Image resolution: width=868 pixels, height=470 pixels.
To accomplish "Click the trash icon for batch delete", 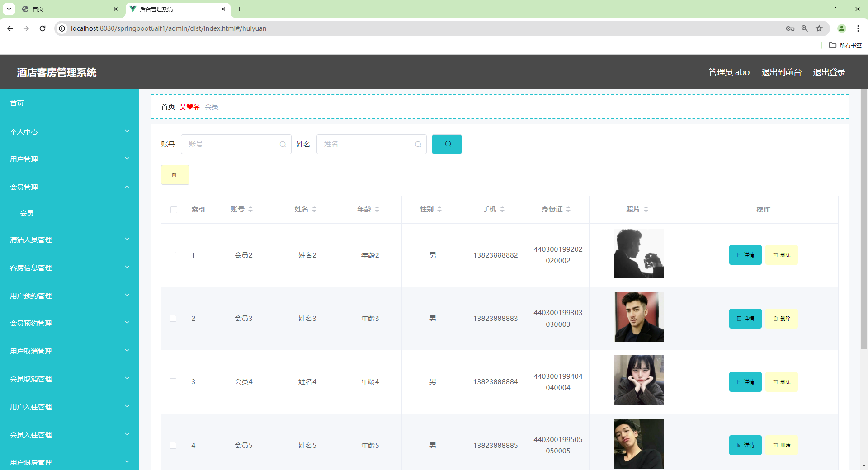I will pyautogui.click(x=175, y=175).
